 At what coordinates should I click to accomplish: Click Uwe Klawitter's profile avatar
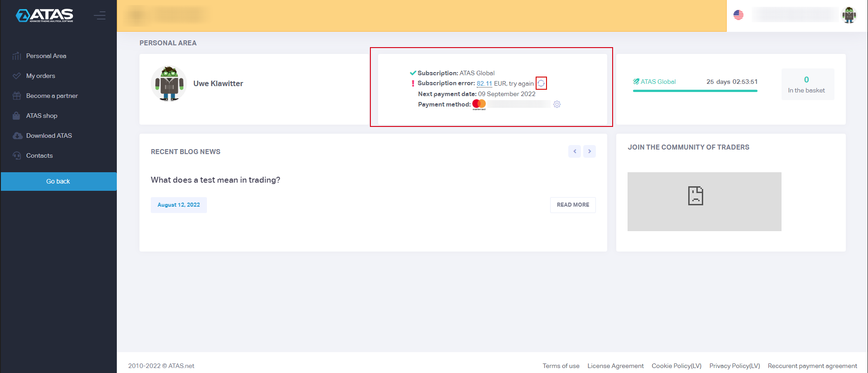169,83
